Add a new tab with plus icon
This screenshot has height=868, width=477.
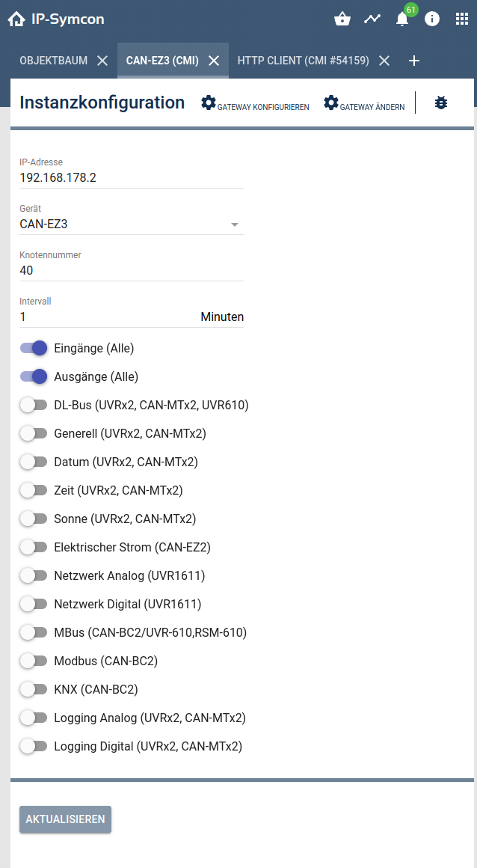[414, 61]
